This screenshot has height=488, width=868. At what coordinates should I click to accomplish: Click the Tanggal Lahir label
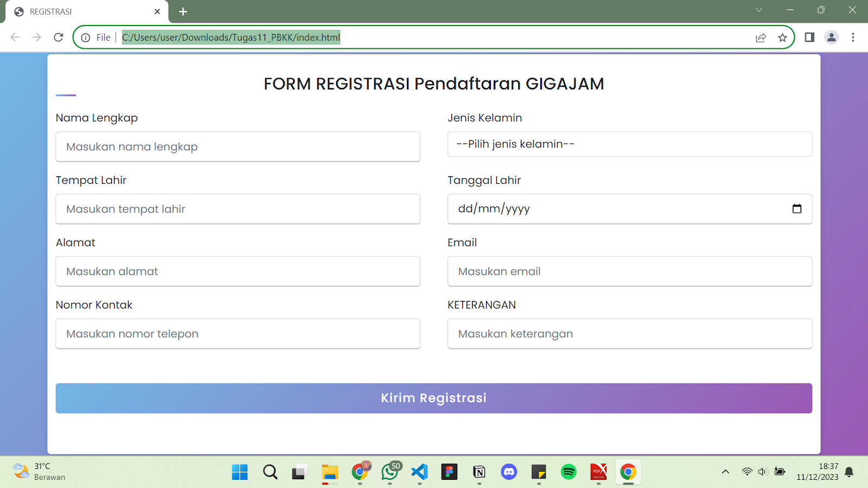point(484,181)
